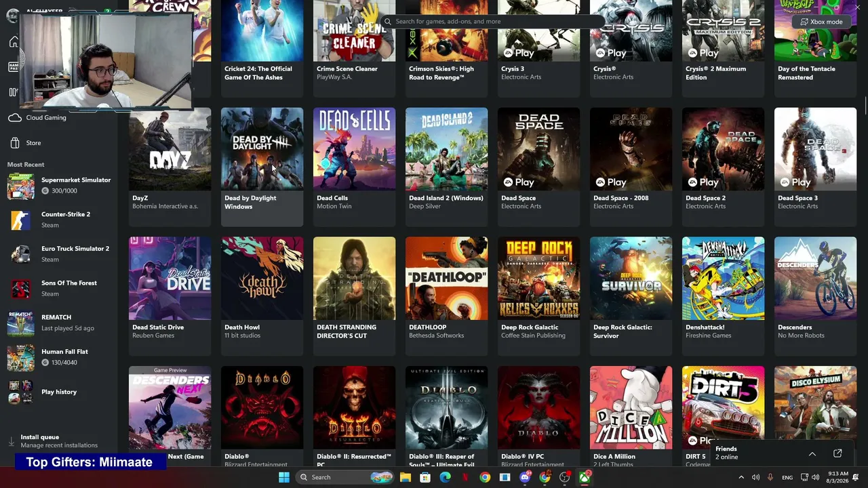
Task: Open Cricket 24: The Official Game tile
Action: point(262,47)
